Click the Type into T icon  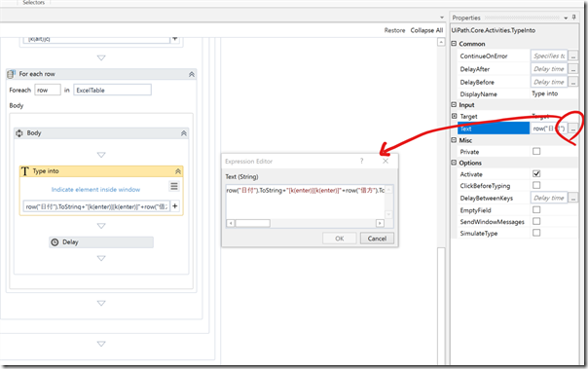click(24, 171)
